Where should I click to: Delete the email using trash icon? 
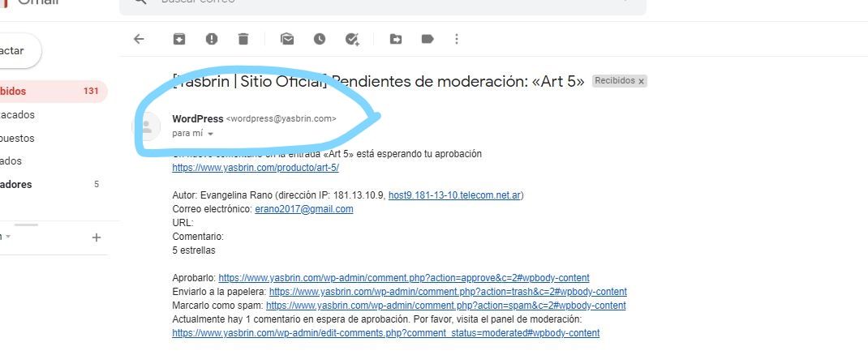pos(243,39)
